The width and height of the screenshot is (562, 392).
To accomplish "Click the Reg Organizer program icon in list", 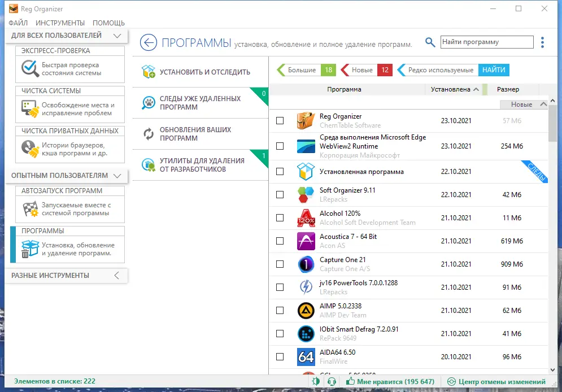I will (x=306, y=120).
